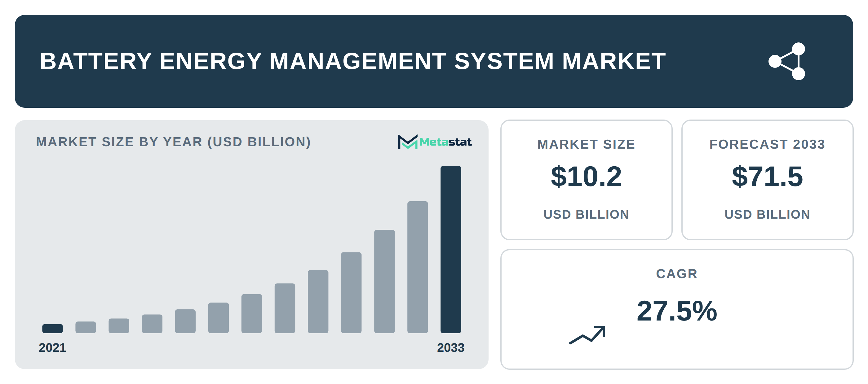
Task: Select the dark 2021 bar
Action: pyautogui.click(x=53, y=329)
